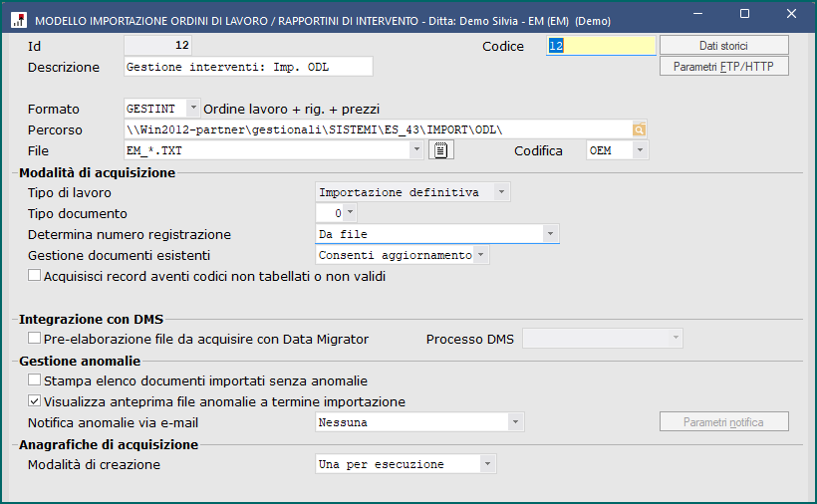Uncheck Visualizza anteprima file anomalie checkbox
The width and height of the screenshot is (817, 504).
[35, 401]
